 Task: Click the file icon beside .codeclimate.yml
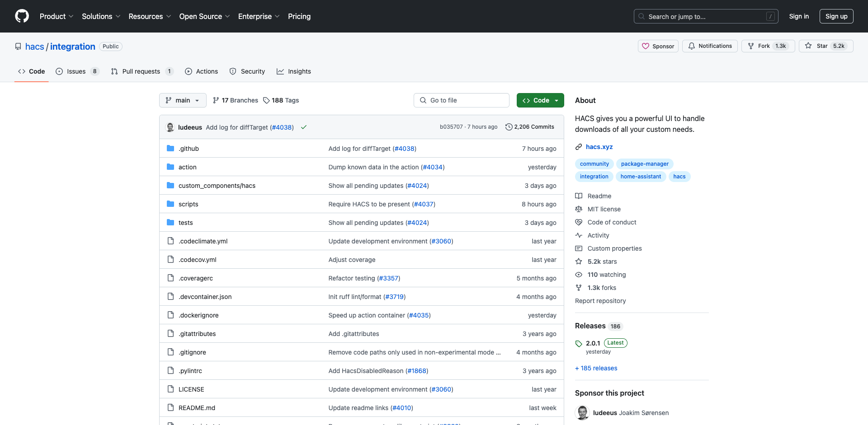pyautogui.click(x=170, y=241)
